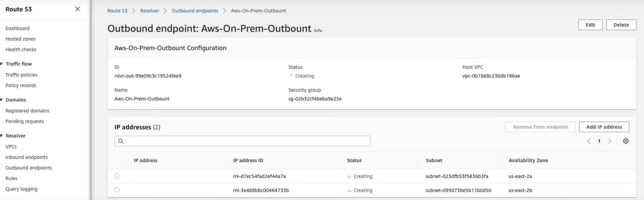Collapse the Resolver section
The height and width of the screenshot is (200, 644).
click(x=2, y=136)
